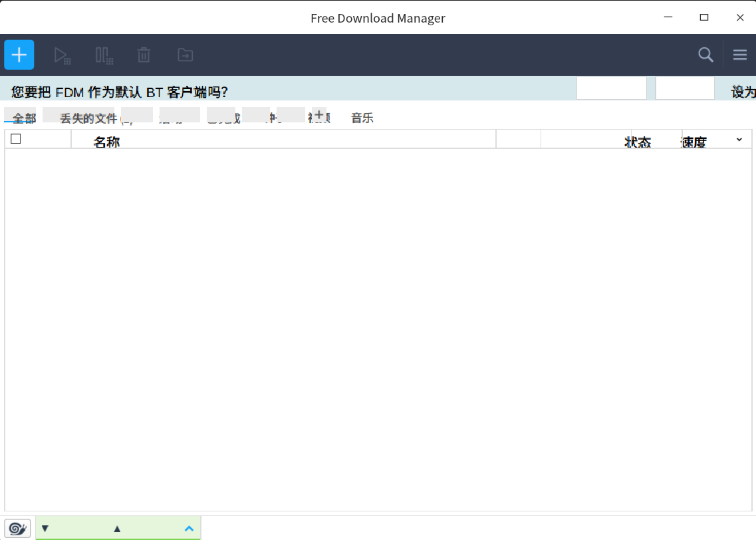The width and height of the screenshot is (756, 540).
Task: Open the hamburger menu icon
Action: tap(739, 55)
